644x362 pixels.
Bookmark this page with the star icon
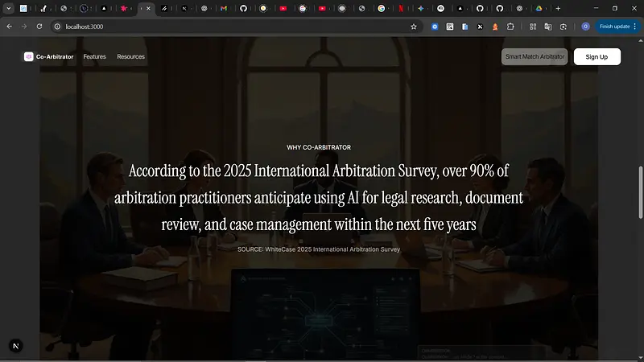coord(414,27)
